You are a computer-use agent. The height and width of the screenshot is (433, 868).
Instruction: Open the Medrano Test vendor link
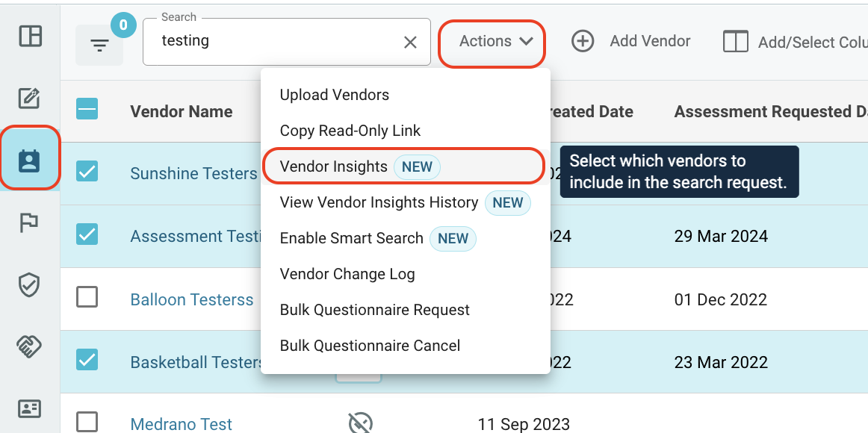[x=181, y=424]
